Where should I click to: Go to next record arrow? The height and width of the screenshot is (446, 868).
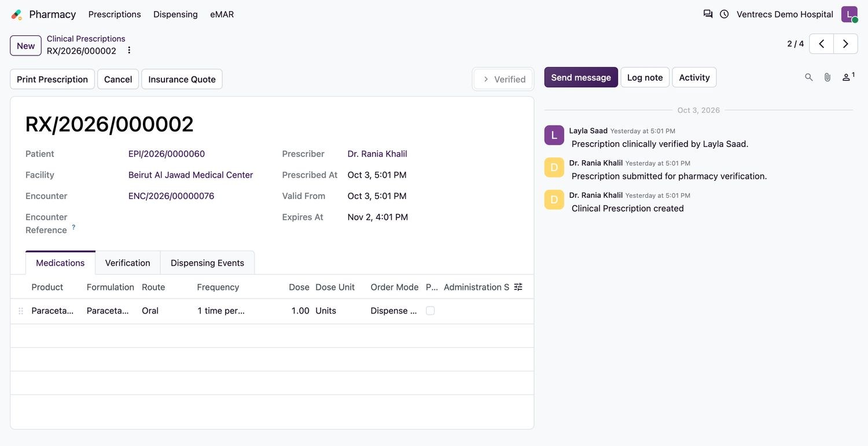click(x=845, y=44)
